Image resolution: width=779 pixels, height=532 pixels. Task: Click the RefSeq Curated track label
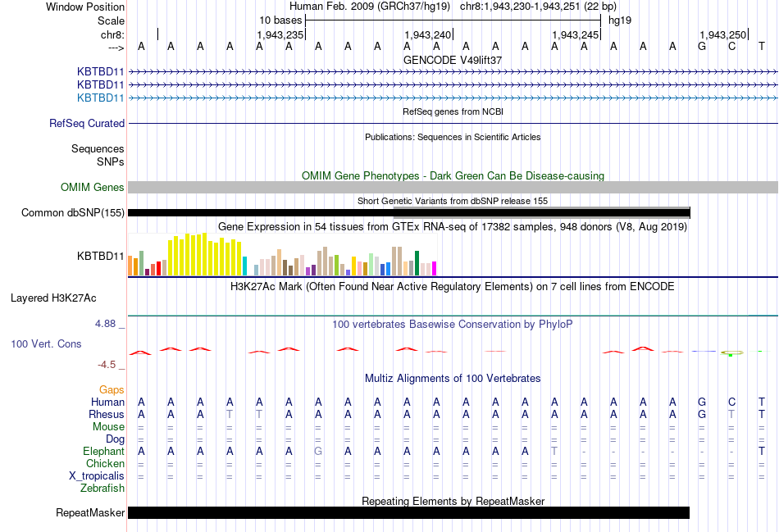87,123
